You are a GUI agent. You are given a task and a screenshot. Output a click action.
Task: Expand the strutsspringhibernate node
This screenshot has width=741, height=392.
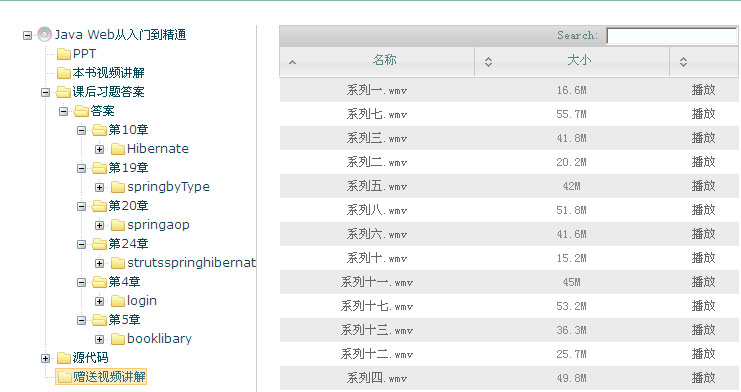point(99,263)
